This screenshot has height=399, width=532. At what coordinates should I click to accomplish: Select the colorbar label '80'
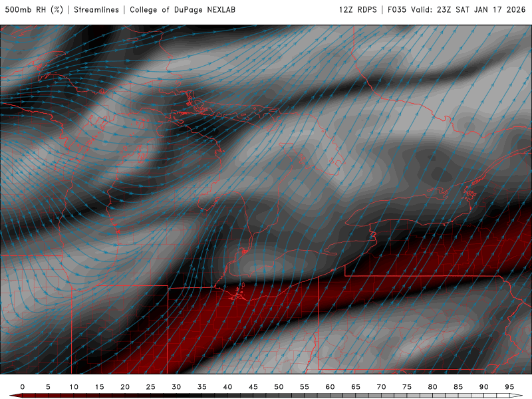[x=433, y=387]
